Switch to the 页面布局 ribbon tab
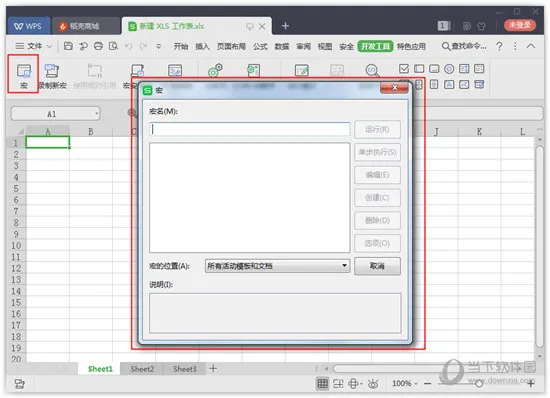Viewport: 550px width, 398px height. 231,46
